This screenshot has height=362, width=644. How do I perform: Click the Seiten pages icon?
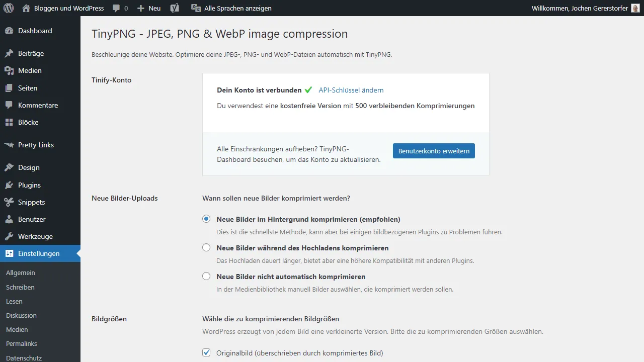pyautogui.click(x=9, y=88)
